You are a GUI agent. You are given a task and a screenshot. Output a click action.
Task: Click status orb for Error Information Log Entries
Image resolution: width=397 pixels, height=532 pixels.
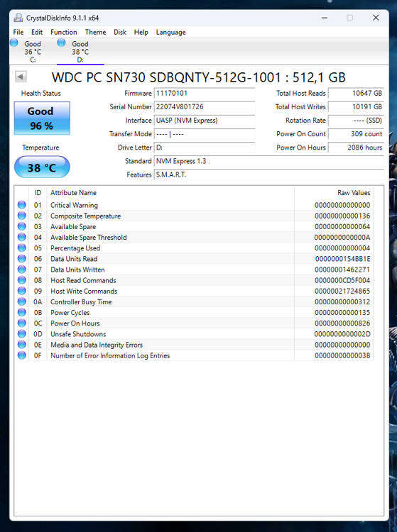22,355
